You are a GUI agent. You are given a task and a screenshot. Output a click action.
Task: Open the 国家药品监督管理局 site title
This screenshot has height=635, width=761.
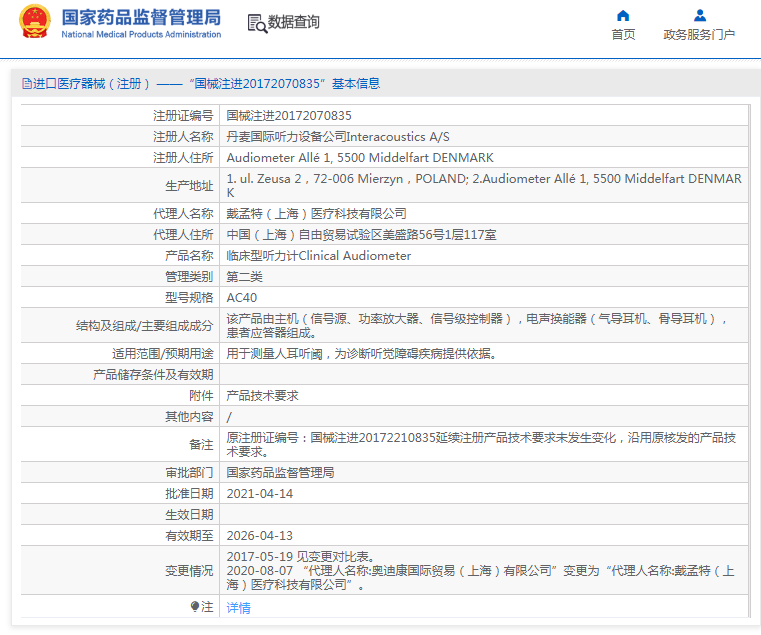141,17
